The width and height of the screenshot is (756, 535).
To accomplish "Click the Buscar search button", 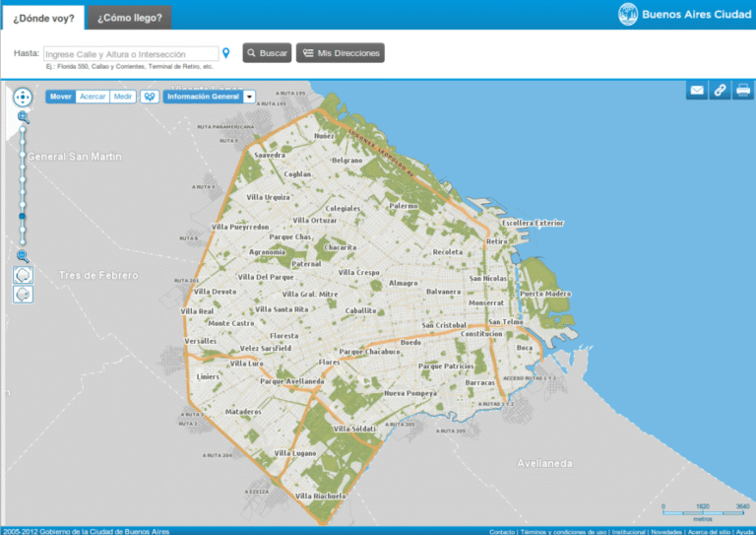I will pos(267,53).
